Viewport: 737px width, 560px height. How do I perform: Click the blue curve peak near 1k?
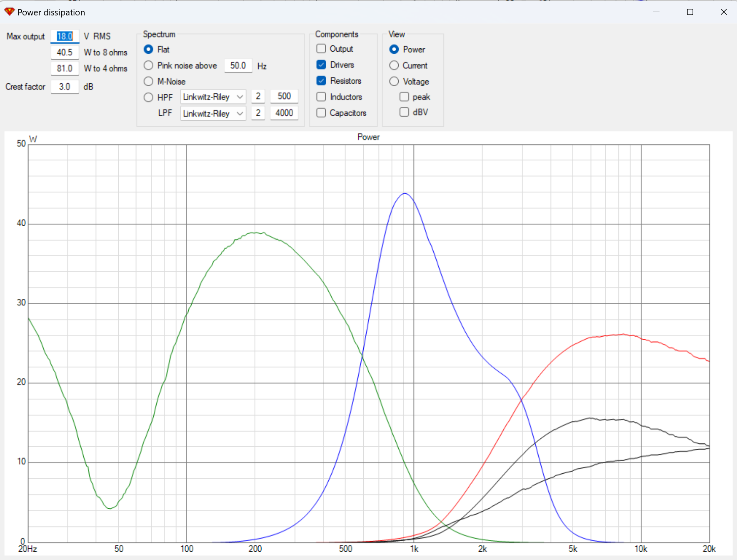[x=405, y=193]
